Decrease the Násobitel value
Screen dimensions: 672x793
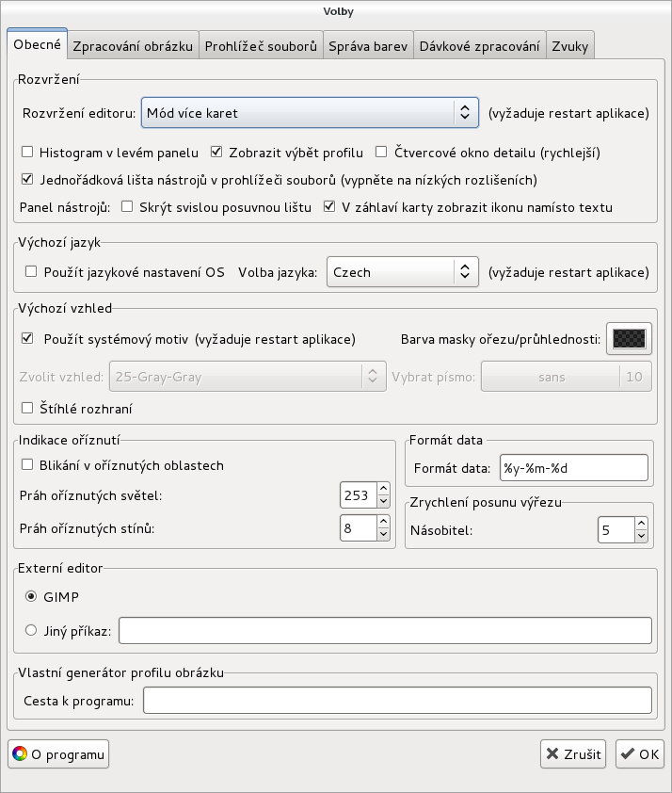point(641,537)
